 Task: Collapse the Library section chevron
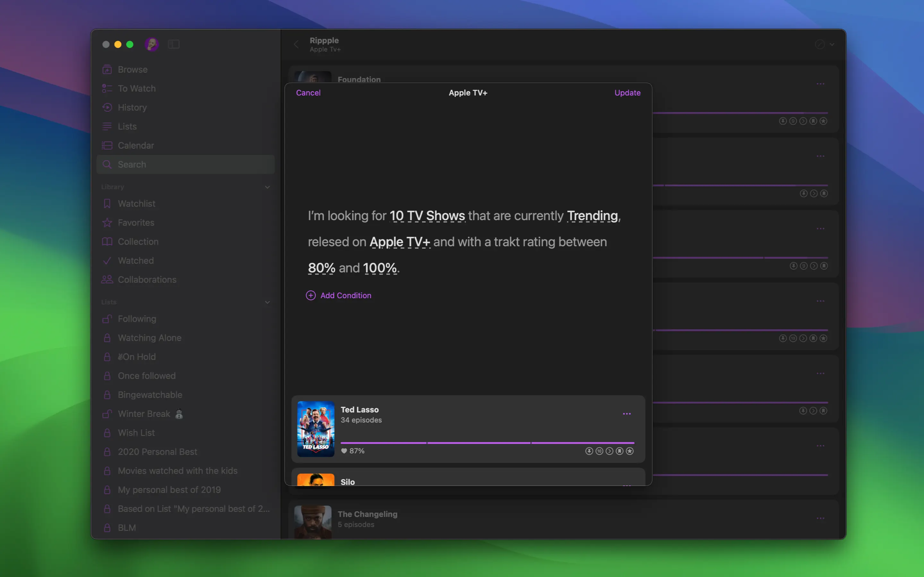point(267,187)
